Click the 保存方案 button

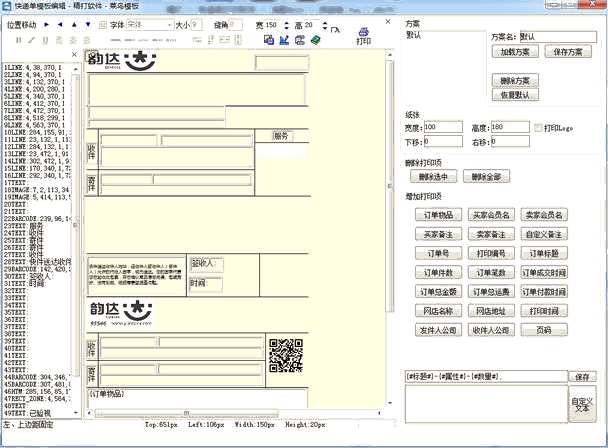coord(566,51)
